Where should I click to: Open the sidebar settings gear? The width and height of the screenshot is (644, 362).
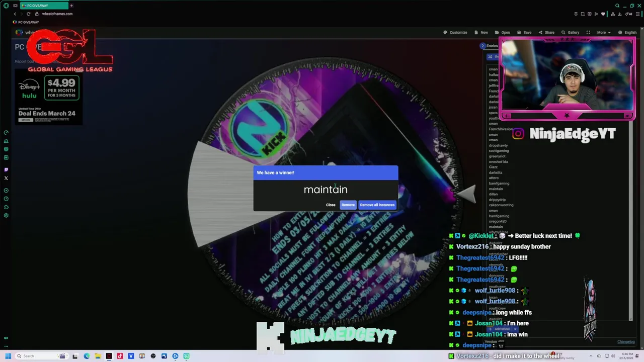coord(6,215)
